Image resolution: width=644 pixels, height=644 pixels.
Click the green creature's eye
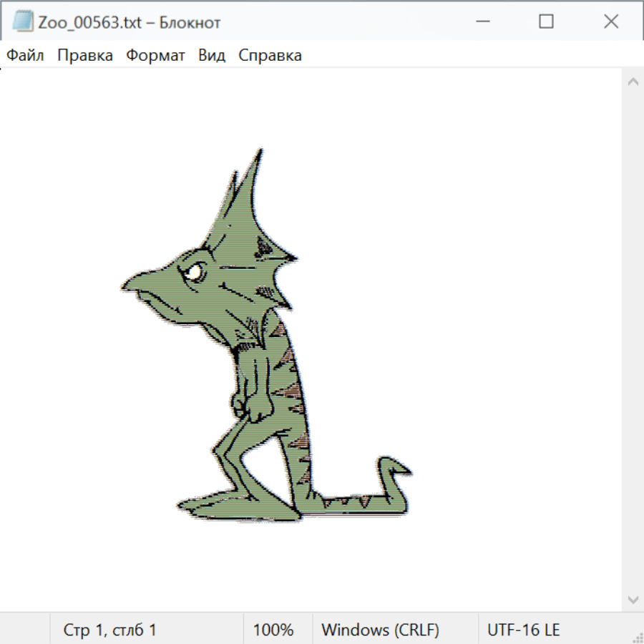click(196, 272)
